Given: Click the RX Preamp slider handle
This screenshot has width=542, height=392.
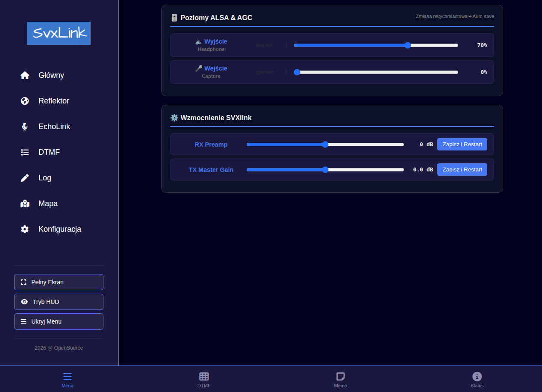Looking at the screenshot, I should coord(325,144).
